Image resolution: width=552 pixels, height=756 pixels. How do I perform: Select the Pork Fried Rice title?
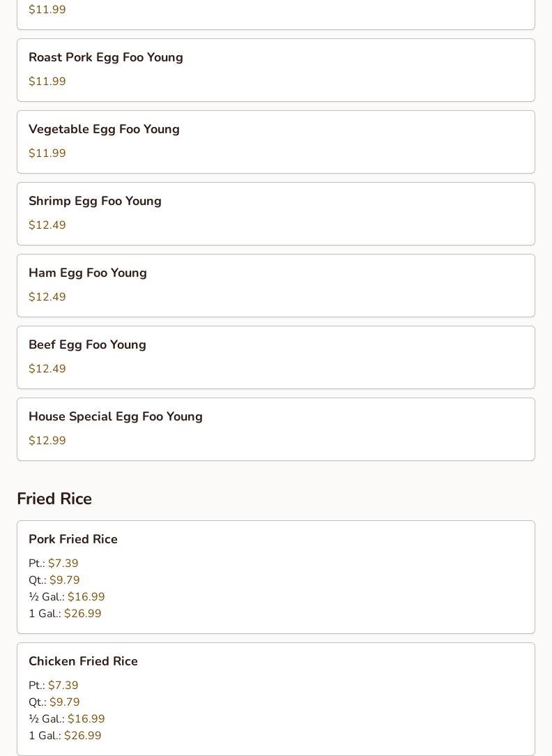pyautogui.click(x=73, y=540)
